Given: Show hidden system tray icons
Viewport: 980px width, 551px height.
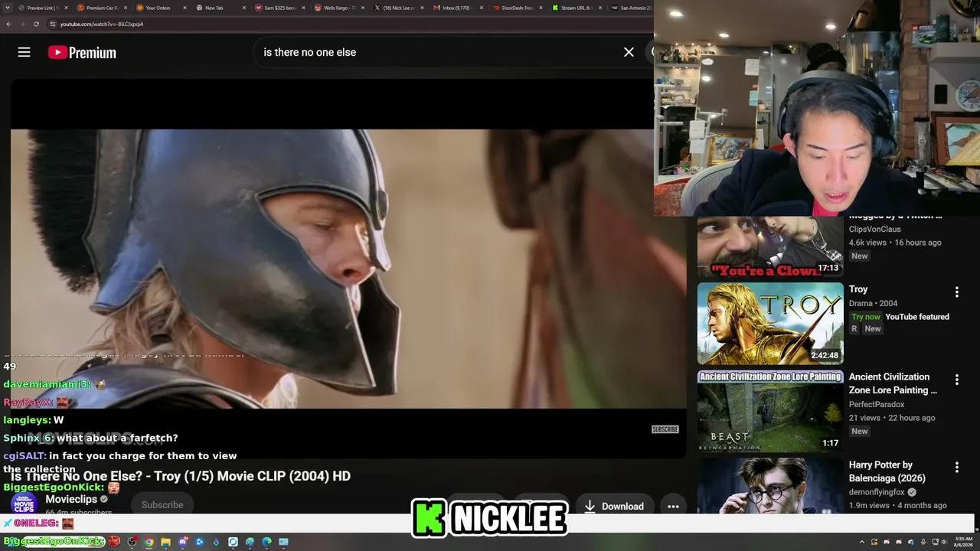Looking at the screenshot, I should [862, 542].
